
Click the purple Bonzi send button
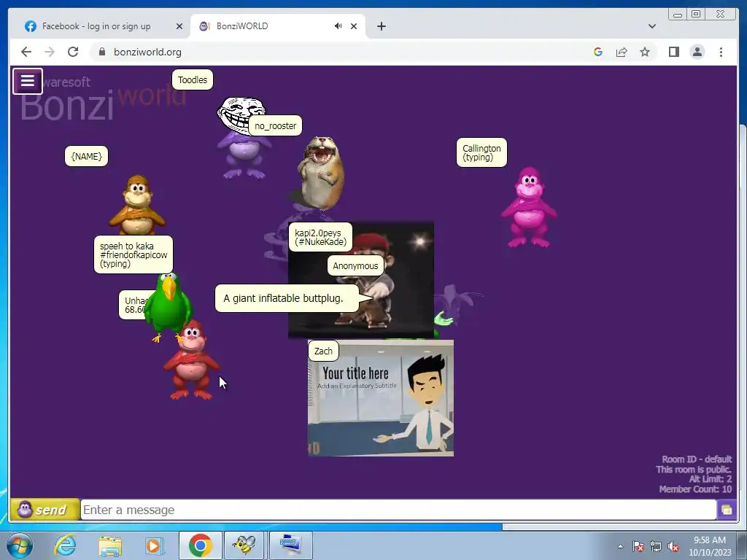pos(45,510)
